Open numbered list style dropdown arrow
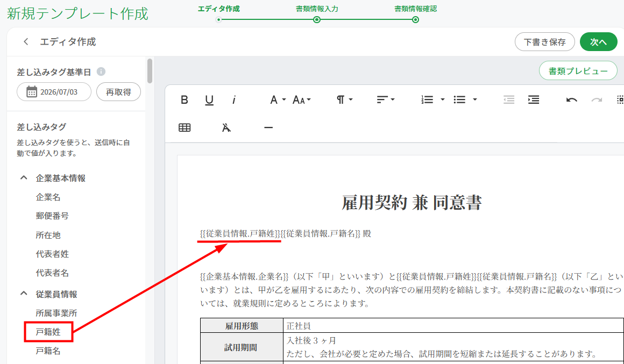The width and height of the screenshot is (624, 364). pyautogui.click(x=443, y=99)
